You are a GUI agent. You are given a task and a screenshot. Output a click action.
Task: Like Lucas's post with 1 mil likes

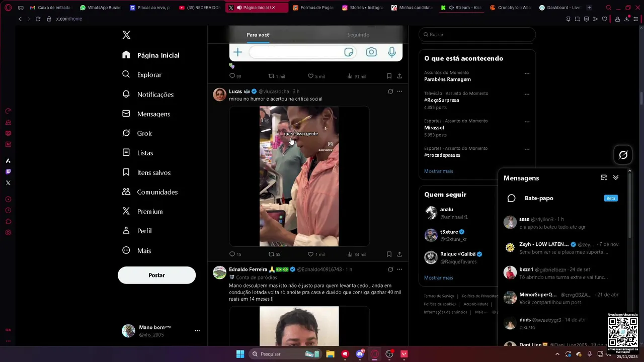tap(316, 254)
